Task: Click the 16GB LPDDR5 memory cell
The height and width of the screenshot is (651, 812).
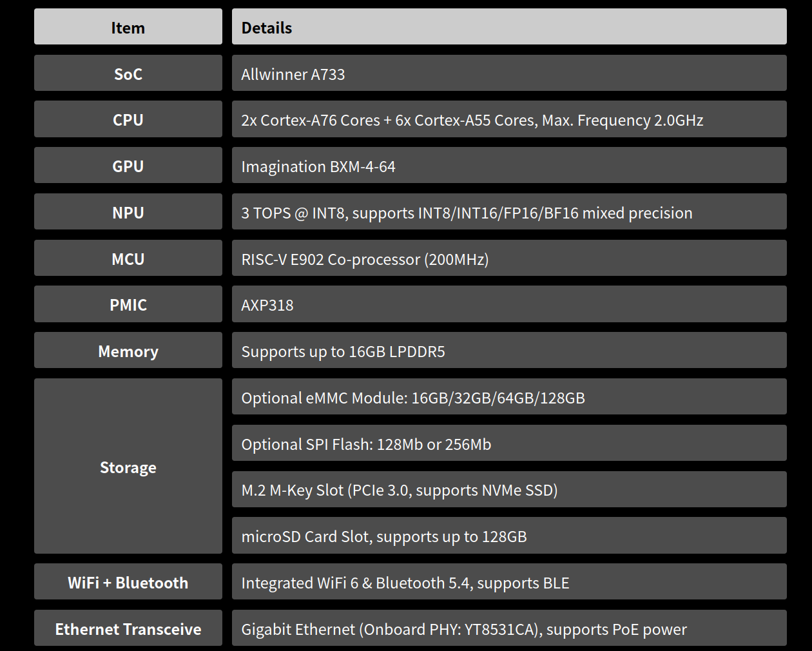Action: [x=343, y=351]
